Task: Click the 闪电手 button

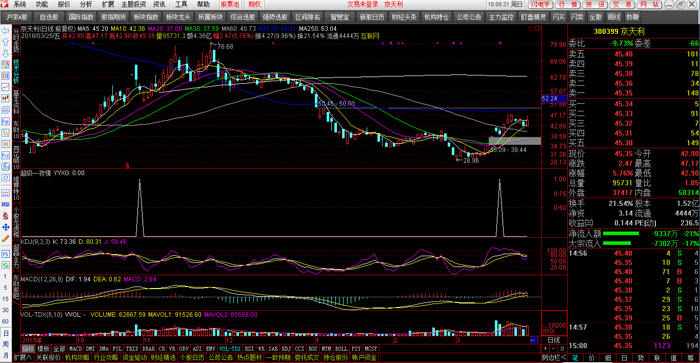Action: [541, 4]
